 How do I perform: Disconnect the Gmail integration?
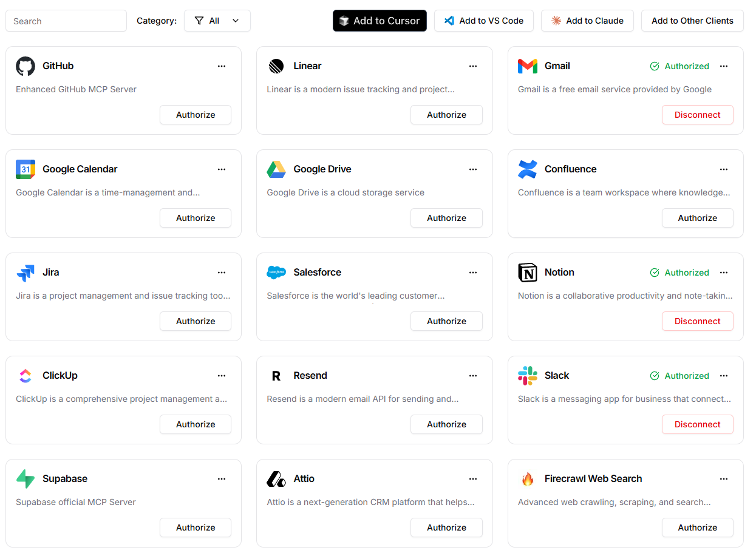[697, 114]
